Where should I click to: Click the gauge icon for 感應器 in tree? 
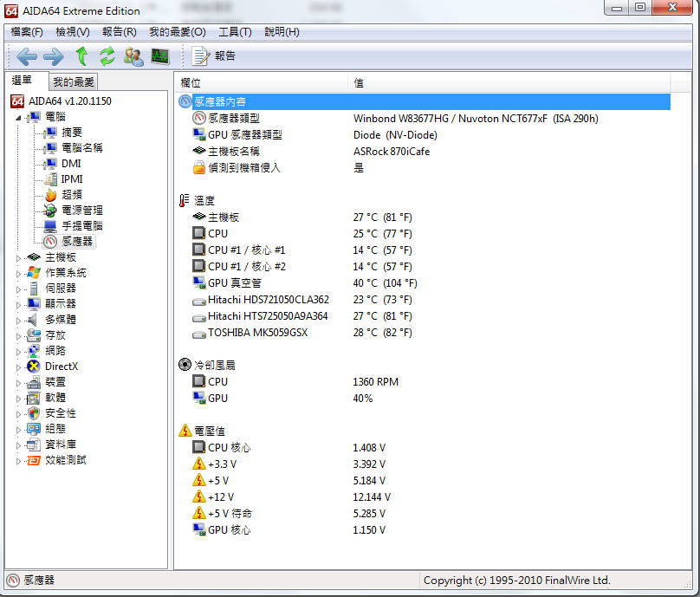click(50, 242)
